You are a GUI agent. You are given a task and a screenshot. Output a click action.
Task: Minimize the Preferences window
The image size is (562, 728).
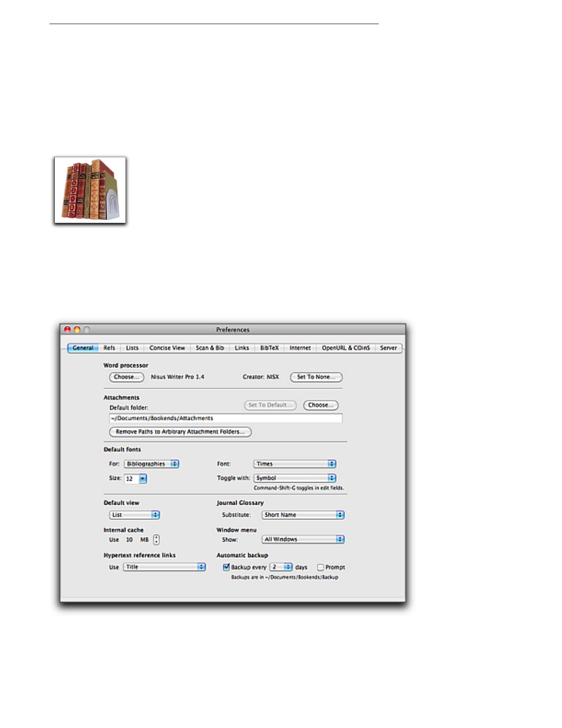coord(77,330)
